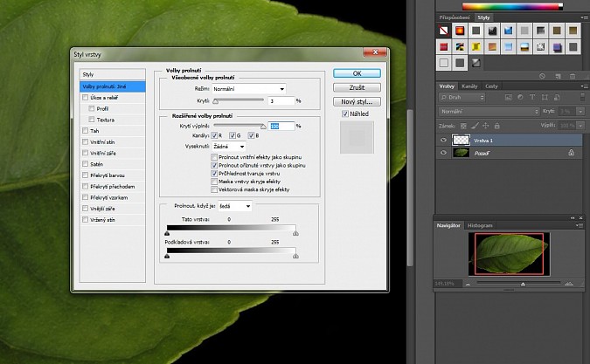The image size is (590, 364).
Task: Click the clear style icon in Styly panel
Action: (x=542, y=76)
